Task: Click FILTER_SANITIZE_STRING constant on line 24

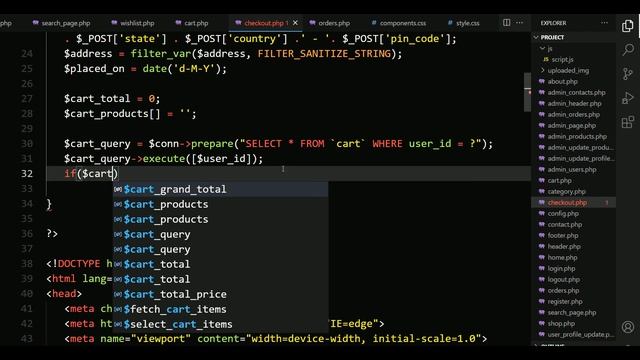Action: click(324, 54)
